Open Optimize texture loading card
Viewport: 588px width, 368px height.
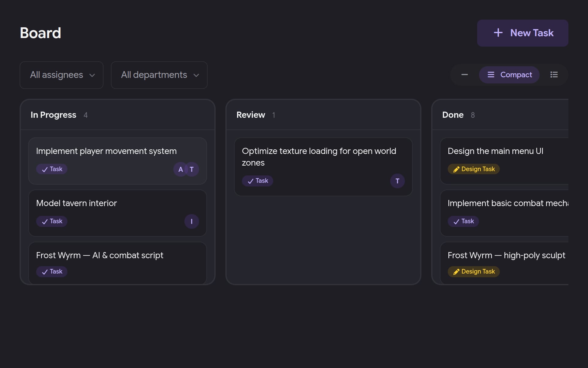(323, 167)
